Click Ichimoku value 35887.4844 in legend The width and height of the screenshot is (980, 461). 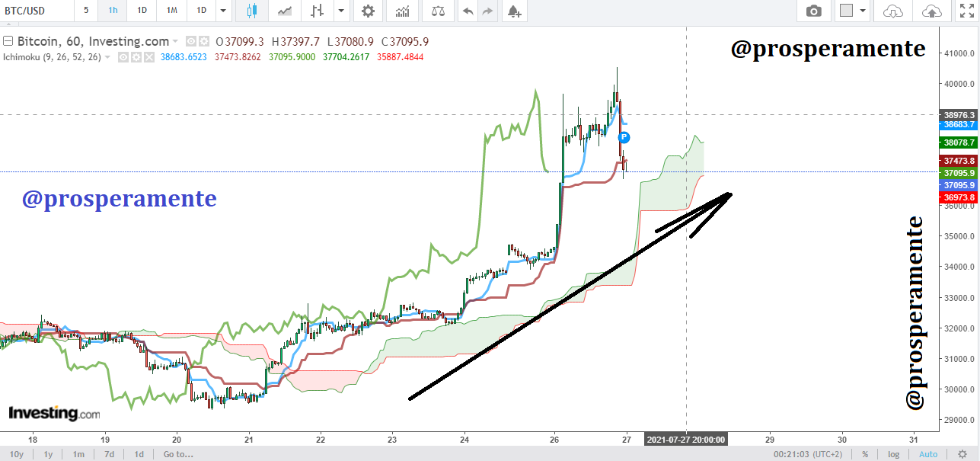[401, 57]
